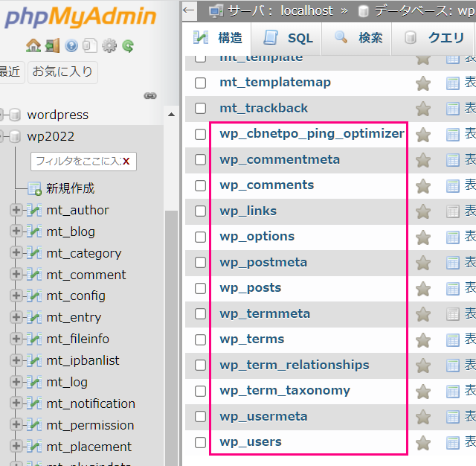Expand the mt_author tree node
This screenshot has width=476, height=466.
pos(16,210)
